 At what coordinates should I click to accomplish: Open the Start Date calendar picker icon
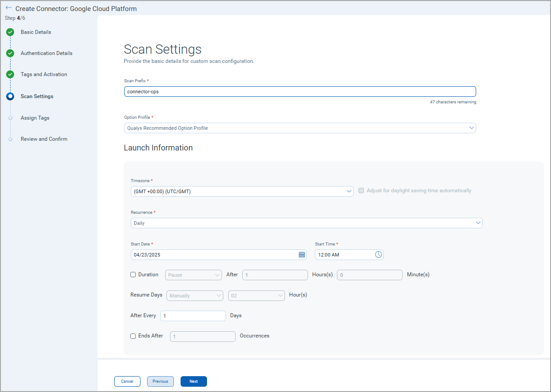click(302, 255)
